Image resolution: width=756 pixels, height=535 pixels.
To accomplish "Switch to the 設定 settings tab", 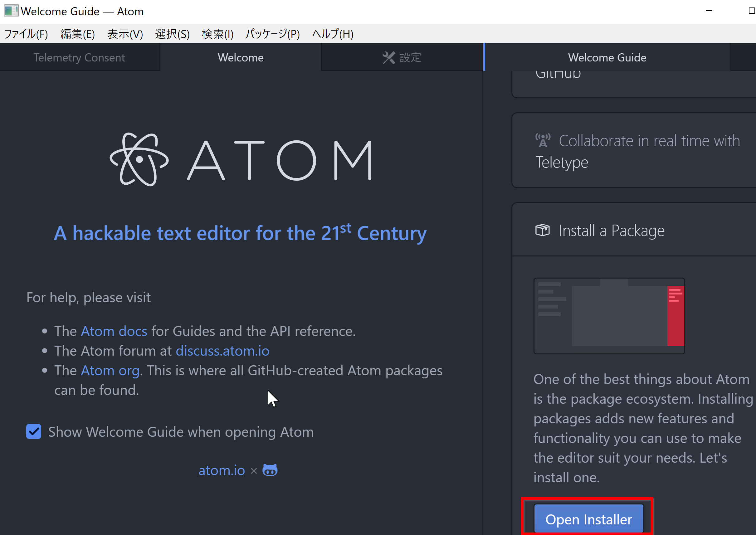I will [402, 57].
